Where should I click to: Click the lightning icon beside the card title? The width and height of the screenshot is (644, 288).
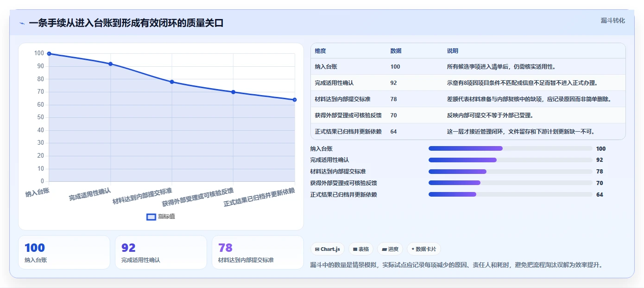coord(22,23)
